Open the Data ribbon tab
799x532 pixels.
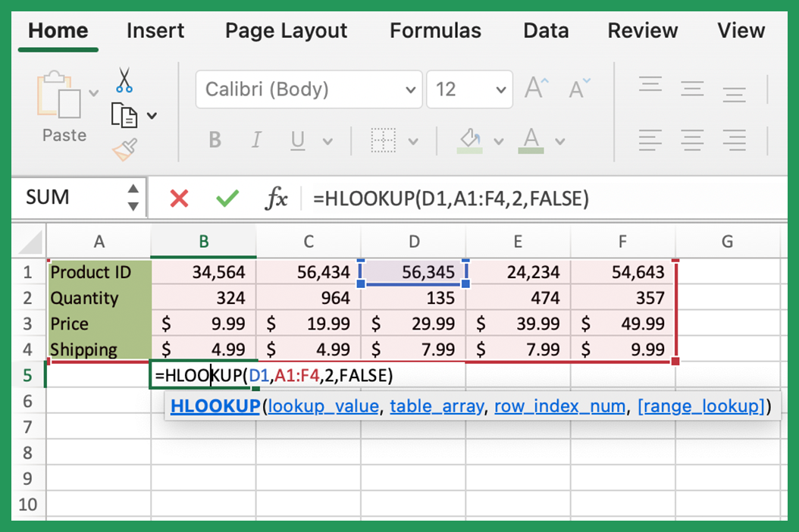545,31
